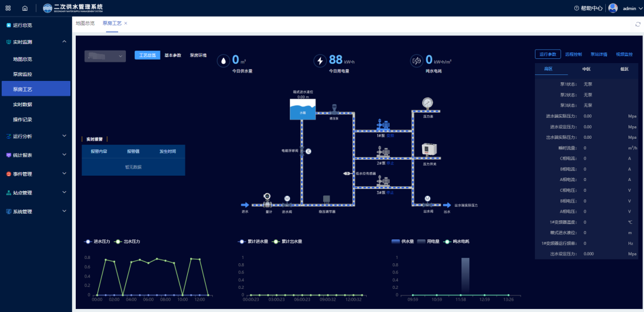Viewport: 644px width, 312px height.
Task: Click the 进水 inlet arrow icon
Action: click(x=245, y=205)
